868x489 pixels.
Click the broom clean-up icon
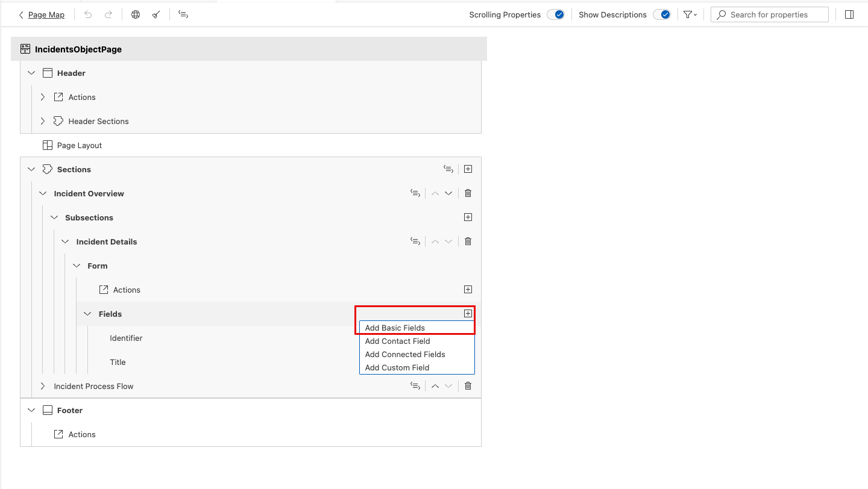click(x=156, y=14)
